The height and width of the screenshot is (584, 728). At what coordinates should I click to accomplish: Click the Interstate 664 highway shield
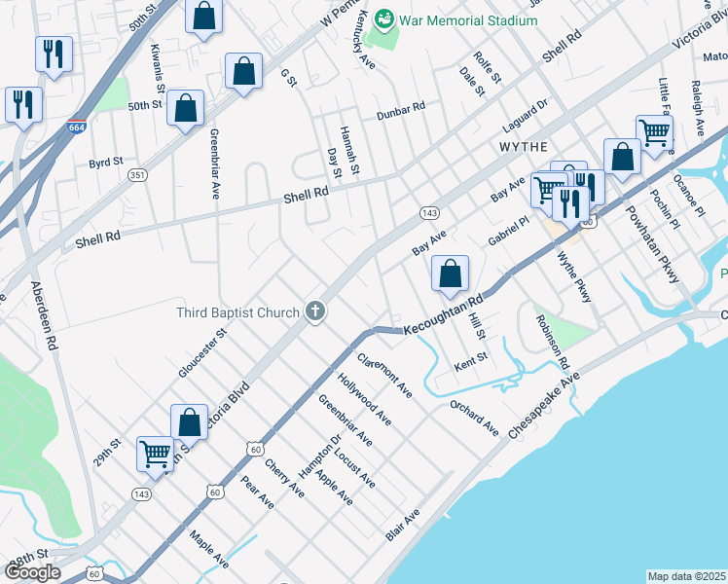coord(76,127)
